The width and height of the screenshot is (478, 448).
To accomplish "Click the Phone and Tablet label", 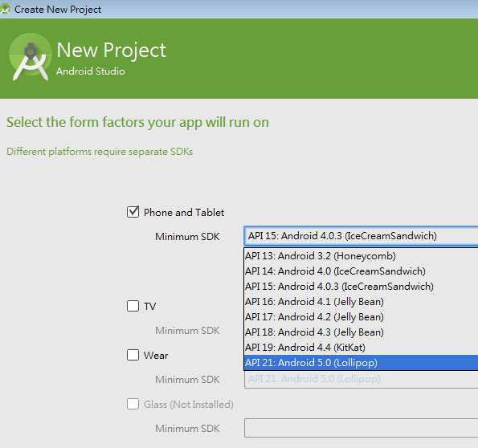I will [184, 213].
